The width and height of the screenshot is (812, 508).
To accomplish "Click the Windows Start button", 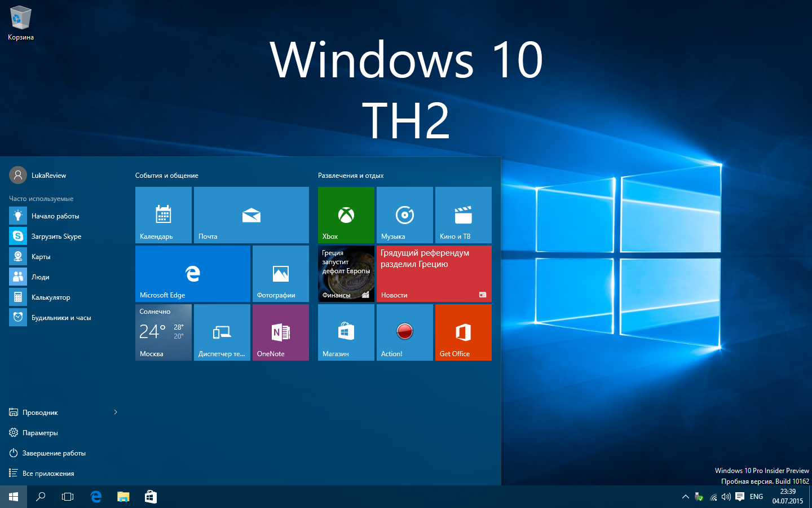I will click(x=14, y=497).
